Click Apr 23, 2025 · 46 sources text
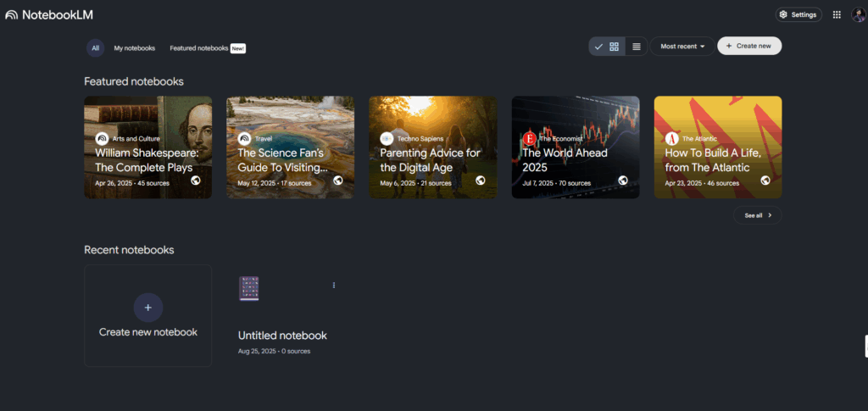 (x=702, y=183)
